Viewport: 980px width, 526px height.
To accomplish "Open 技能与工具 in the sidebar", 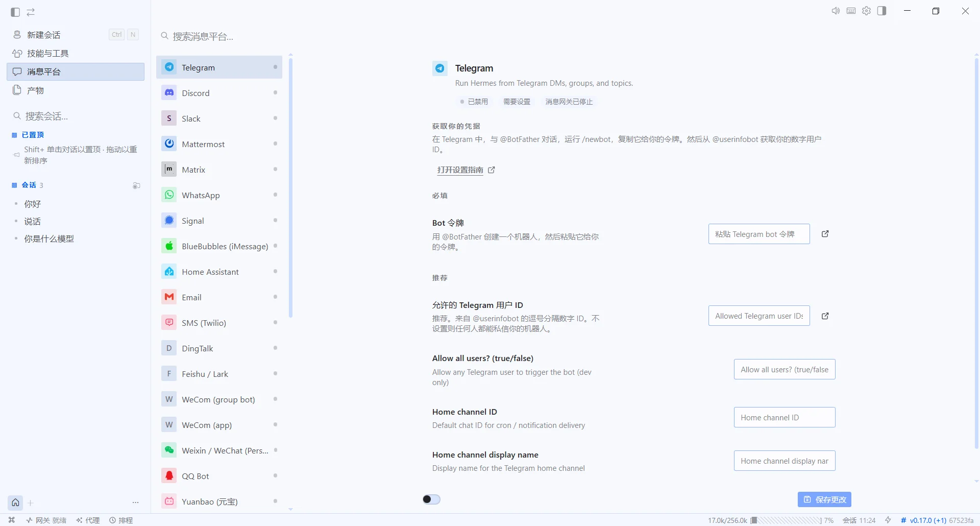I will [x=76, y=53].
